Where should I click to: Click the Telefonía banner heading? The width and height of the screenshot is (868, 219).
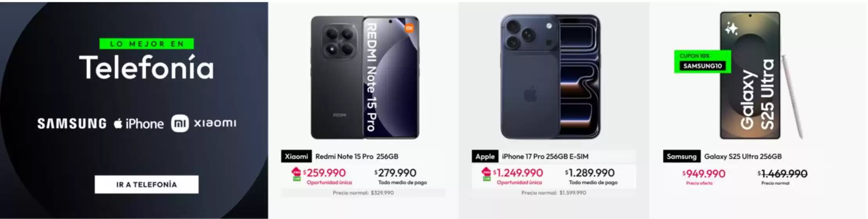[146, 67]
